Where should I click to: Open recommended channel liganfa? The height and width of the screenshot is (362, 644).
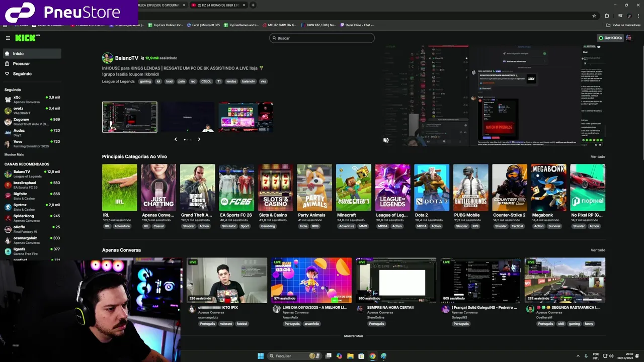tap(31, 251)
